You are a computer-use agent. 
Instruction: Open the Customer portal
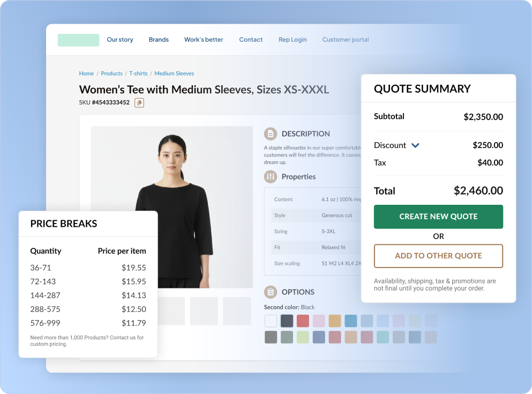tap(345, 39)
